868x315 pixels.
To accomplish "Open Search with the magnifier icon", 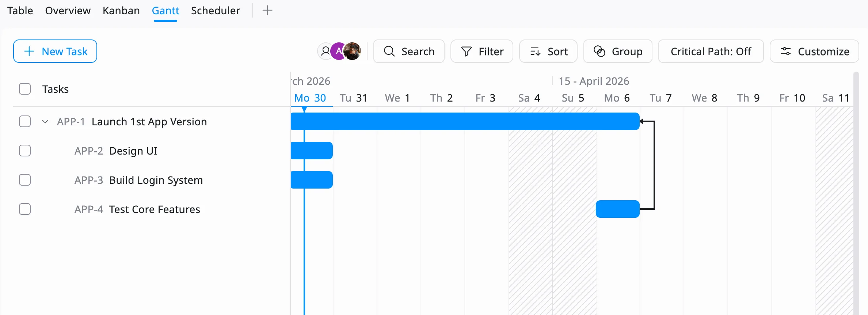I will coord(389,51).
